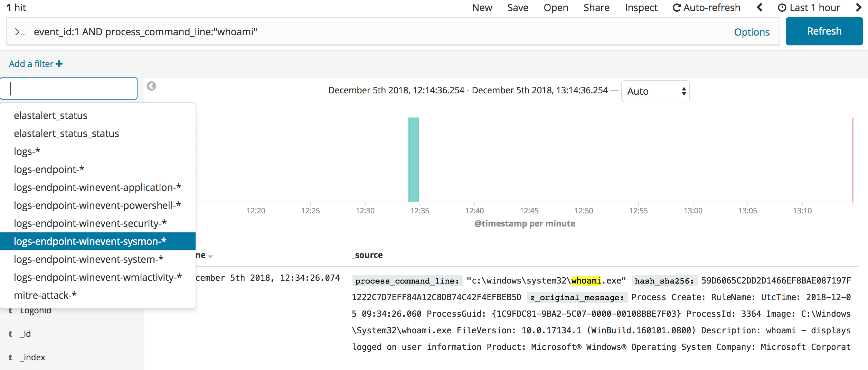Click the console prompt icon in query bar
The width and height of the screenshot is (868, 370).
(x=20, y=31)
